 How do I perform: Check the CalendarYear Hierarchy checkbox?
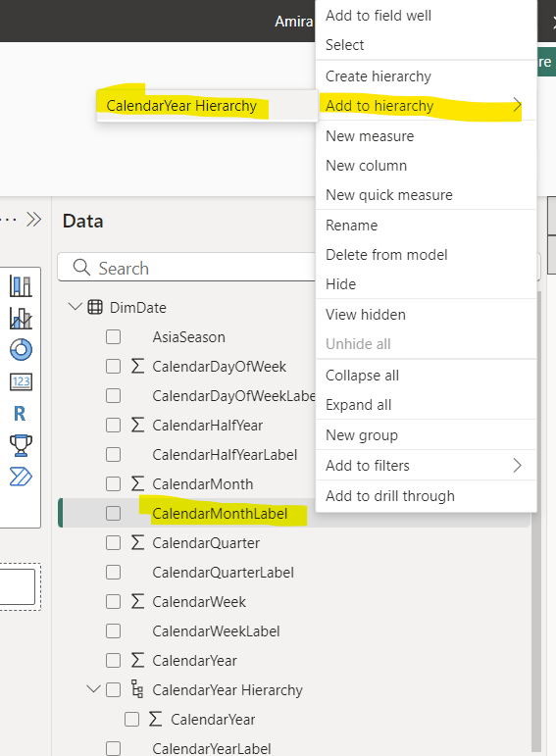click(114, 690)
